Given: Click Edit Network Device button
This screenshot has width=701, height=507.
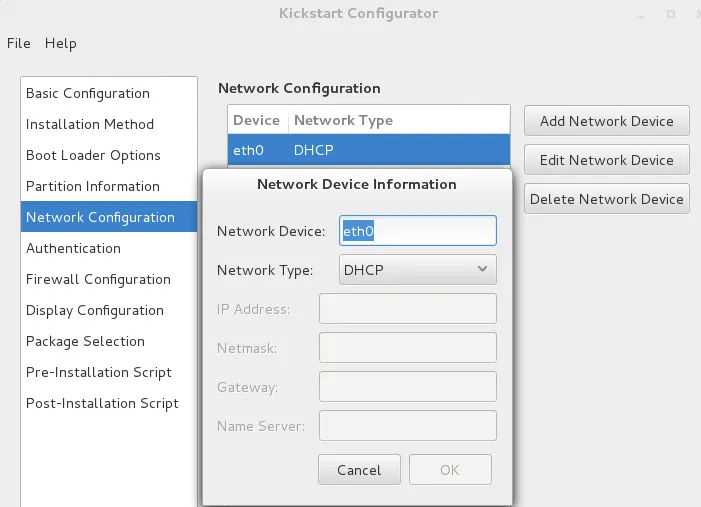Looking at the screenshot, I should tap(606, 160).
